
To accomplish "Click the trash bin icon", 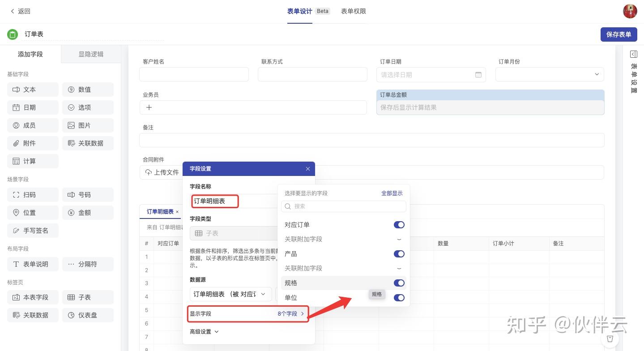I will pos(610,339).
